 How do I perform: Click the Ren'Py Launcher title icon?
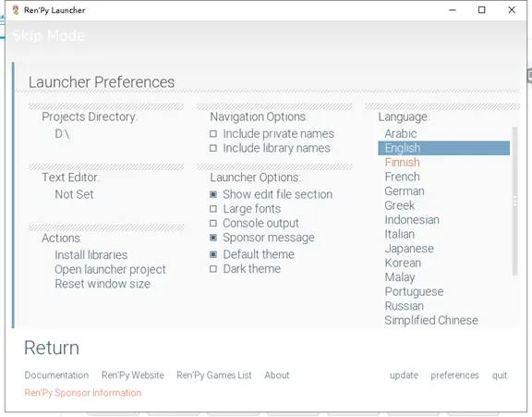(x=16, y=10)
